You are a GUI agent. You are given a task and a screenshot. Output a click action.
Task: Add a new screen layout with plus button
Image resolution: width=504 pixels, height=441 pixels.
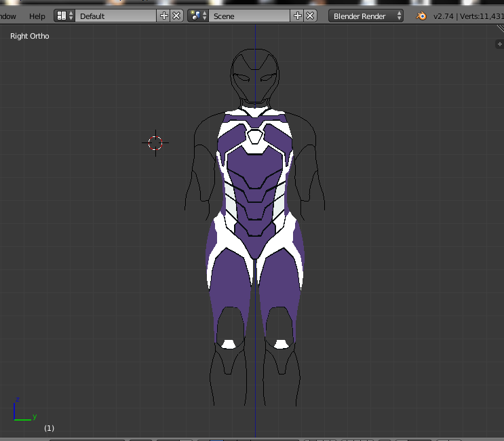tap(164, 16)
